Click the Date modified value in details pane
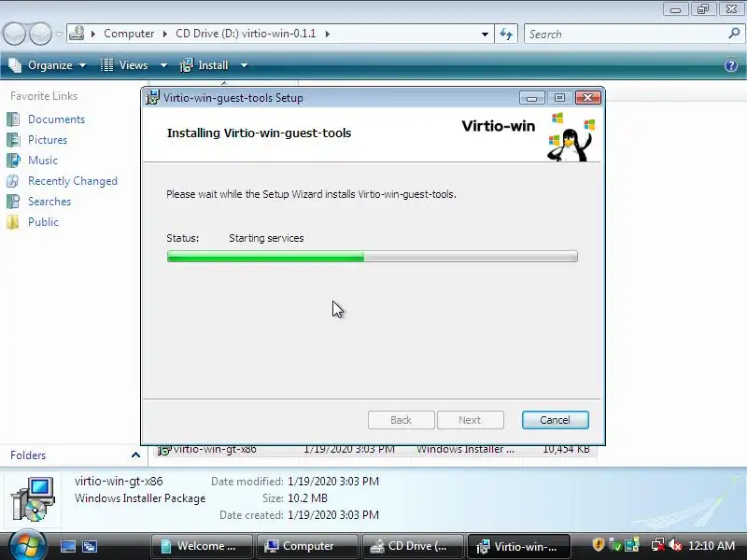The width and height of the screenshot is (747, 560). click(x=333, y=482)
